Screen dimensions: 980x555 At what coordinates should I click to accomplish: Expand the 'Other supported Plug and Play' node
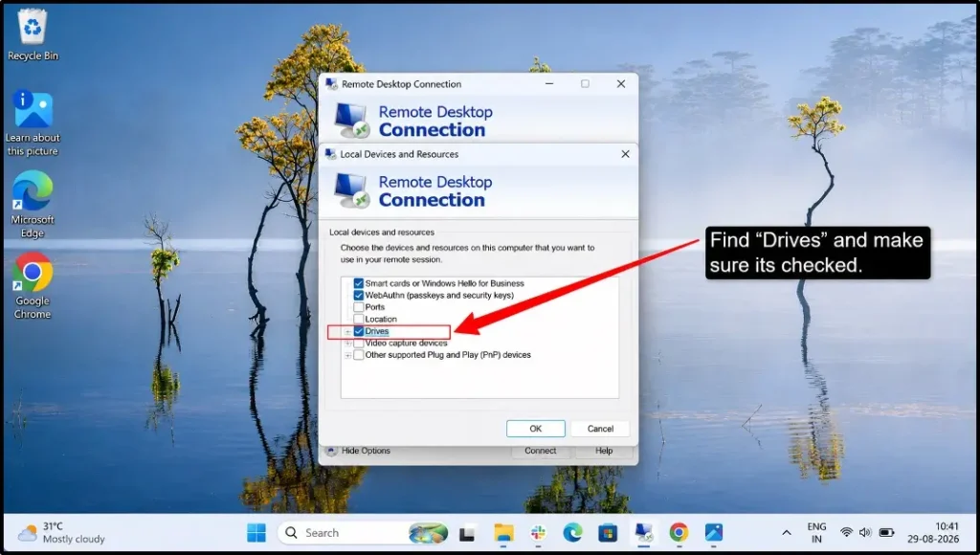[x=347, y=356]
